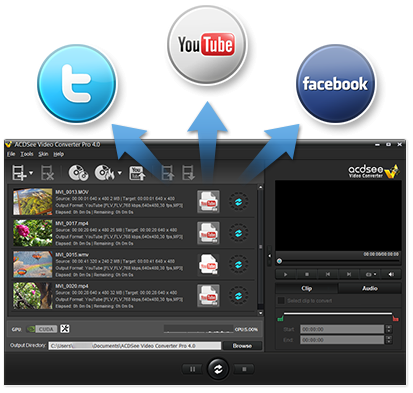Click the ACDSee app icon in title bar
Image resolution: width=413 pixels, height=393 pixels.
pos(9,144)
